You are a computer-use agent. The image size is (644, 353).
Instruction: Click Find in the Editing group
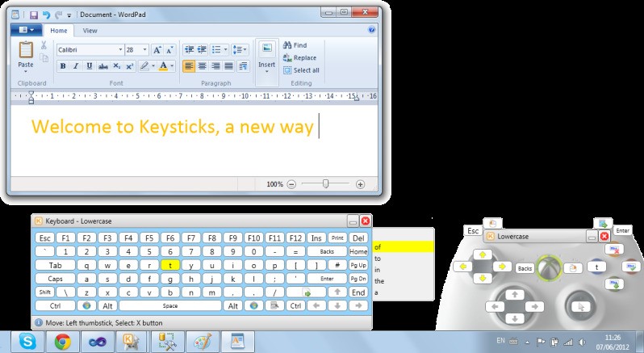pyautogui.click(x=295, y=45)
